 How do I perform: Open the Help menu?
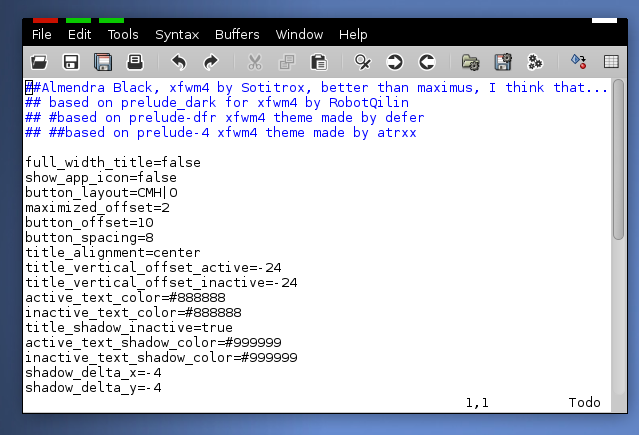point(353,35)
